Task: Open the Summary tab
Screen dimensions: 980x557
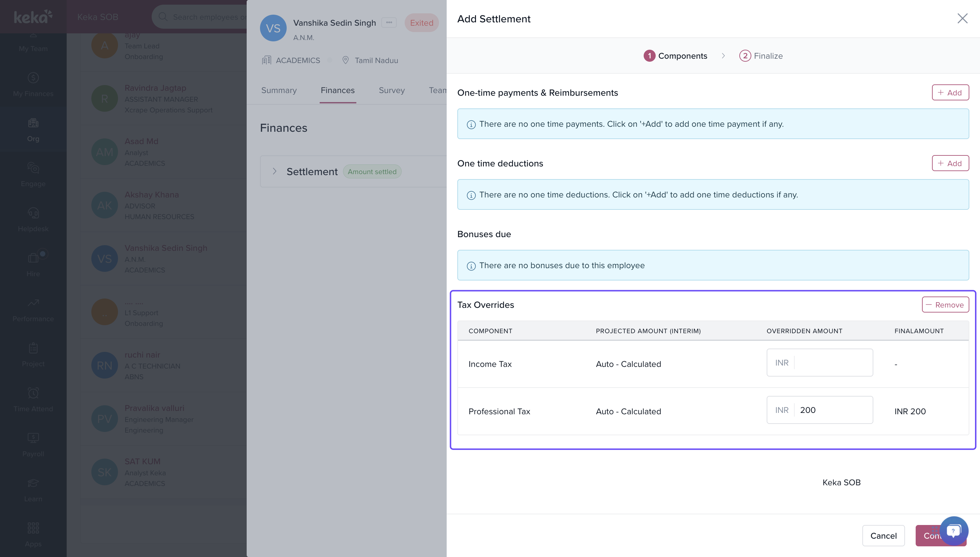Action: click(279, 90)
